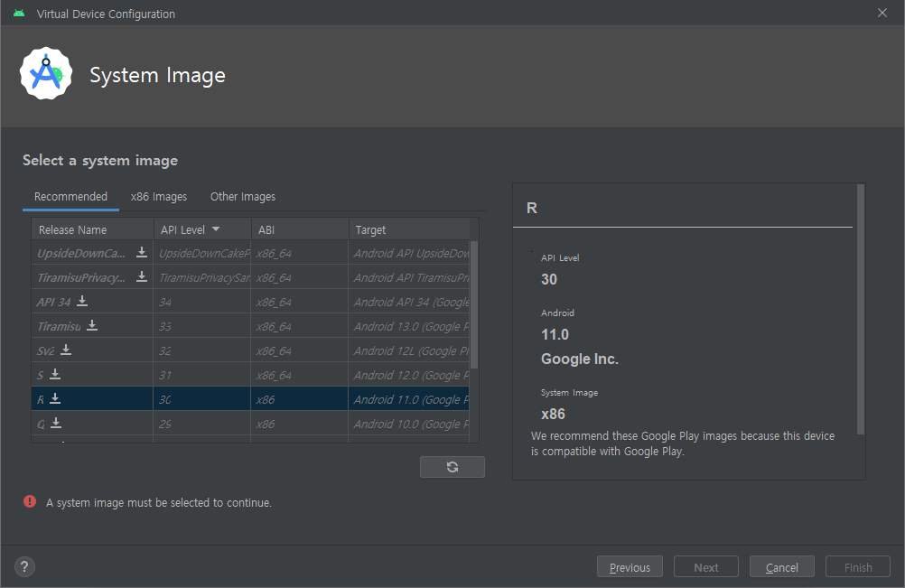Download the Tiramisu API 33 image

[92, 325]
